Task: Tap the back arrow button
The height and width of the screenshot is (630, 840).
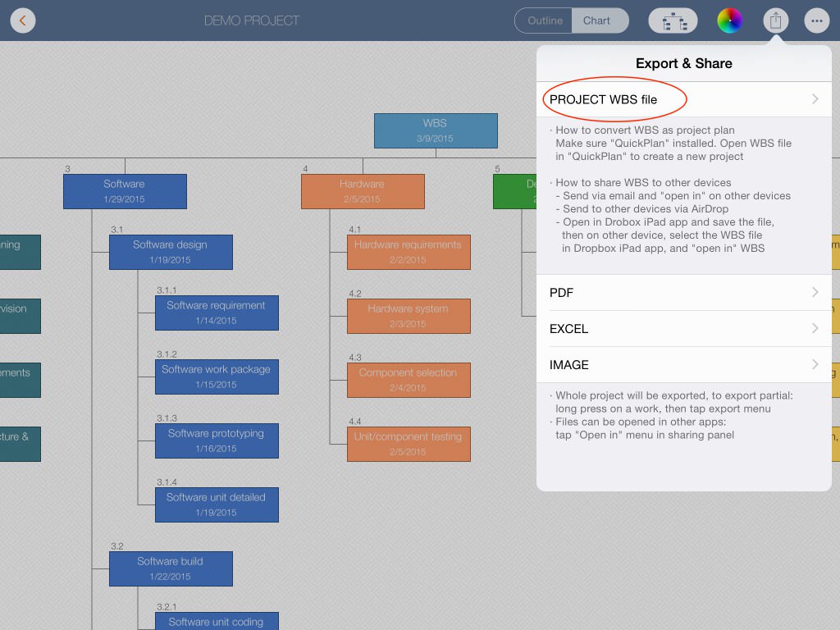Action: pyautogui.click(x=23, y=21)
